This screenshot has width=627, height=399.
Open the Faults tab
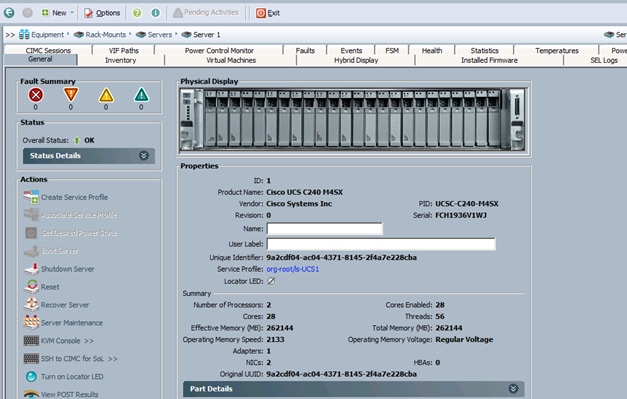coord(305,50)
